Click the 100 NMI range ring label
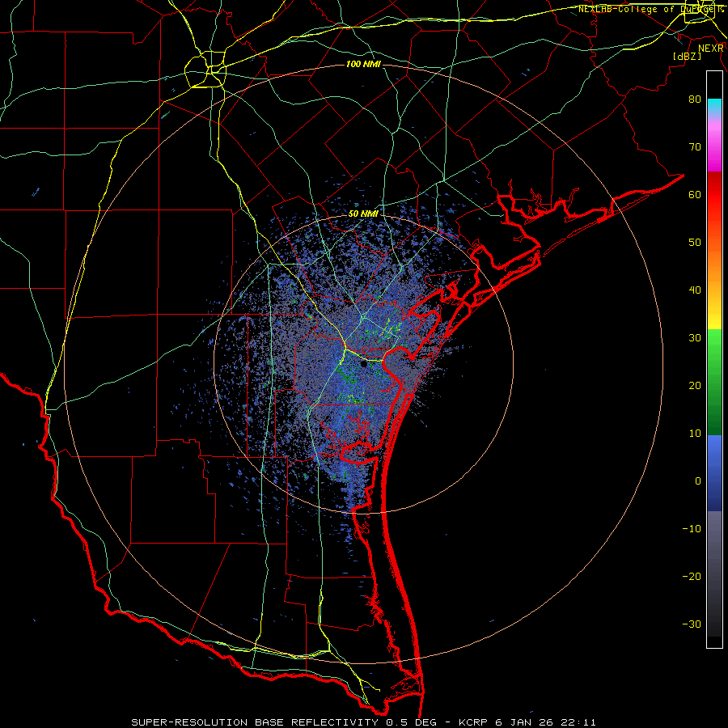The width and height of the screenshot is (728, 728). click(x=363, y=64)
